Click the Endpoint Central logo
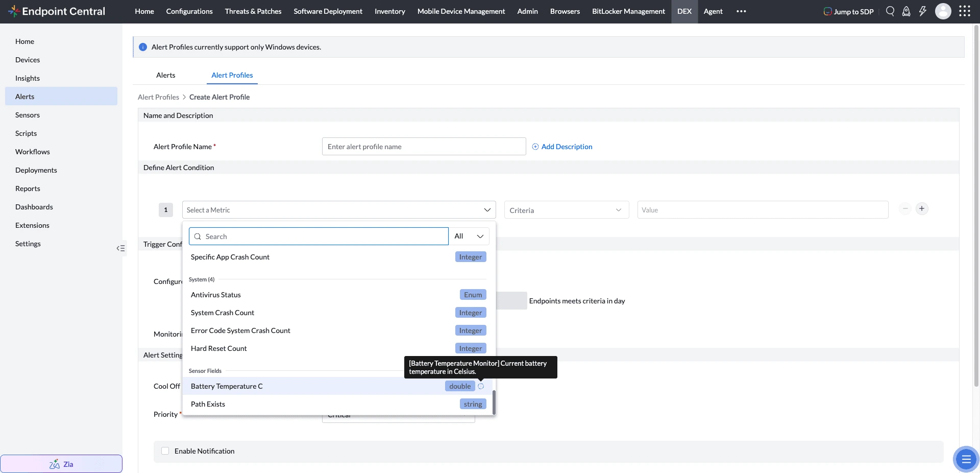The width and height of the screenshot is (980, 473). pyautogui.click(x=57, y=11)
